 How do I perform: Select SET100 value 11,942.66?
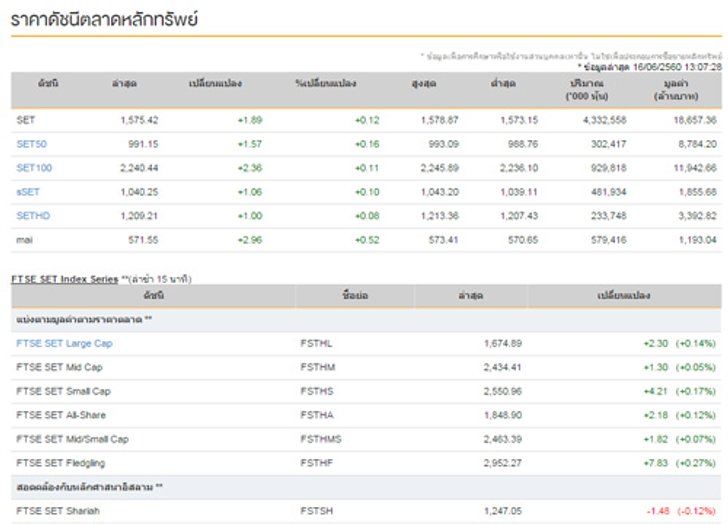click(695, 168)
